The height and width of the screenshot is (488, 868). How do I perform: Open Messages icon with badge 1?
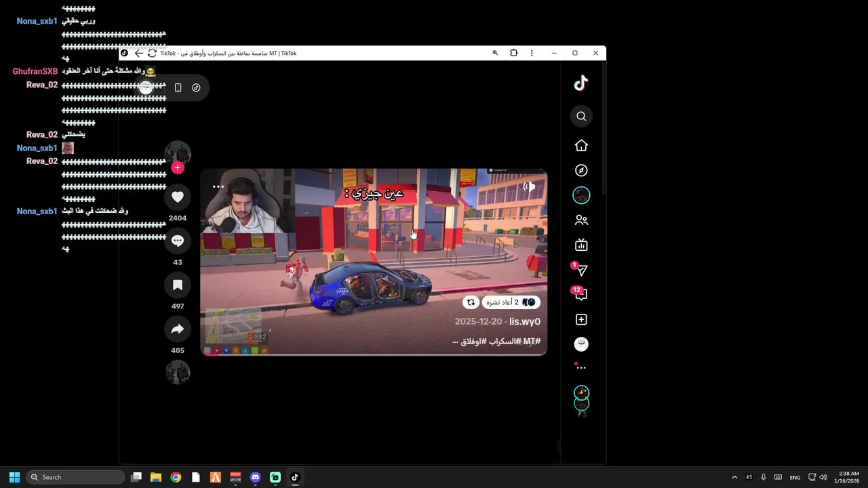(580, 270)
